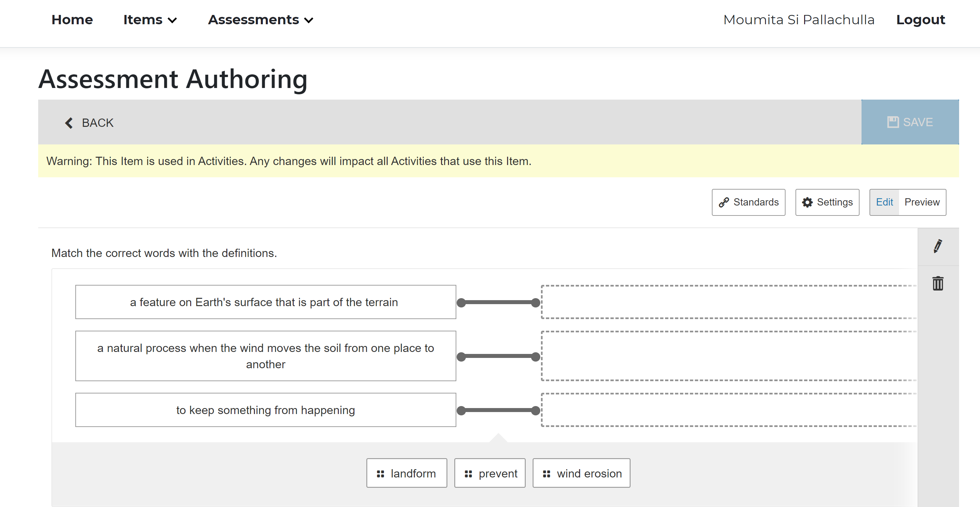Click the wind erosion drag handle icon
The image size is (980, 507).
pyautogui.click(x=547, y=474)
